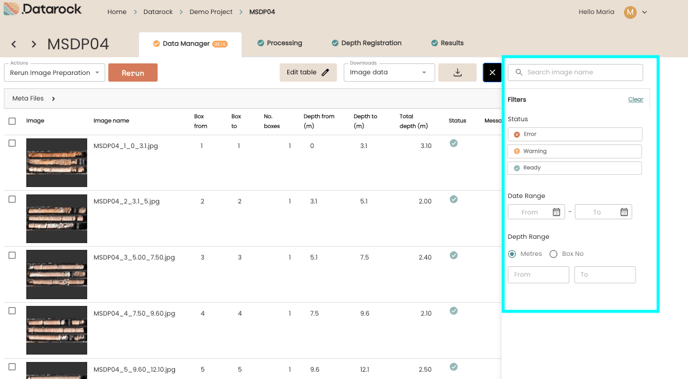Toggle the select-all header checkbox
This screenshot has width=688, height=379.
(x=12, y=121)
